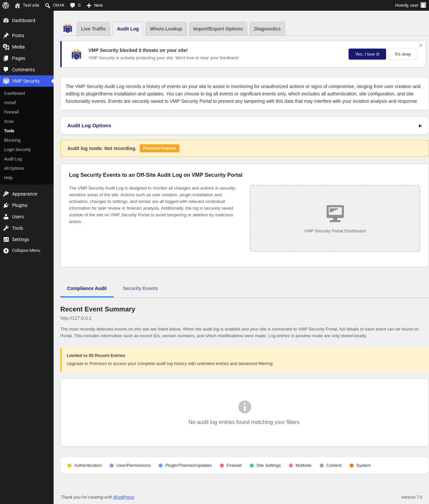Click the VMP Security Portal Dashboard placeholder

[335, 218]
